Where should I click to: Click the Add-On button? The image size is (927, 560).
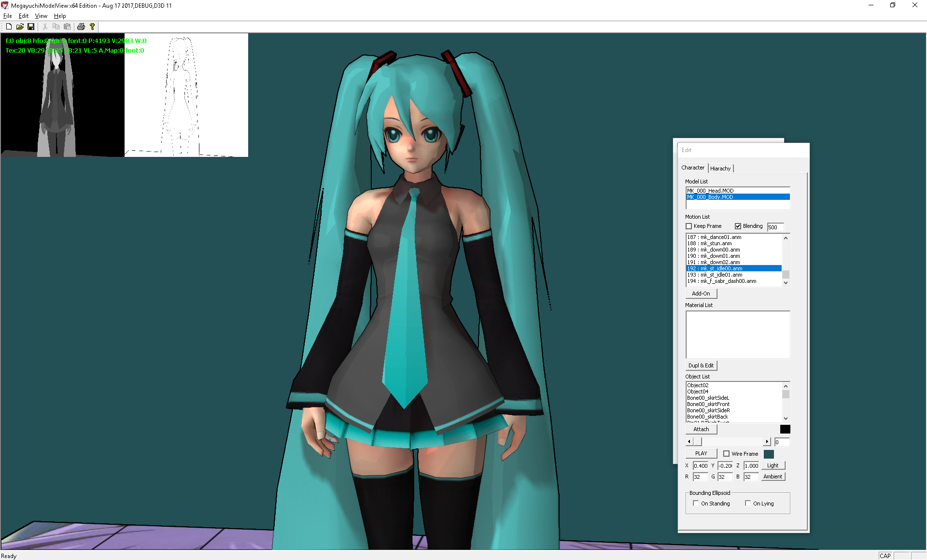coord(701,294)
